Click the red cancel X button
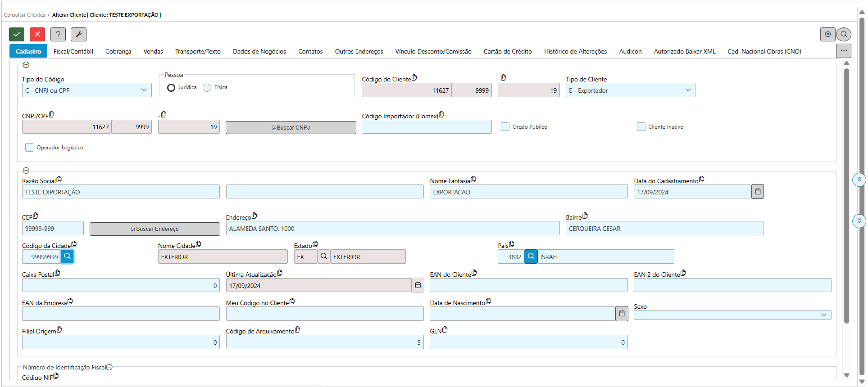This screenshot has height=387, width=868. (x=37, y=34)
